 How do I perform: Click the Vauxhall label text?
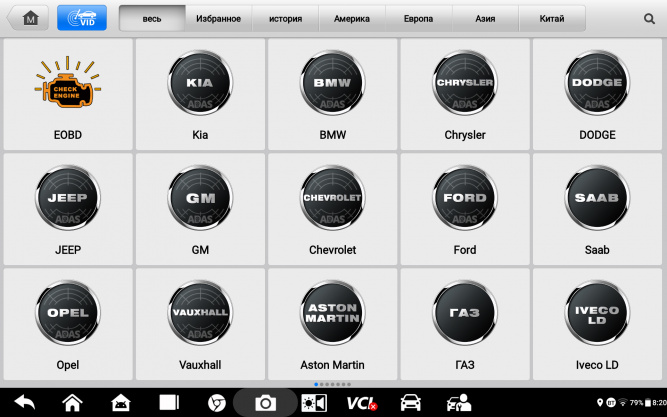[x=200, y=365]
